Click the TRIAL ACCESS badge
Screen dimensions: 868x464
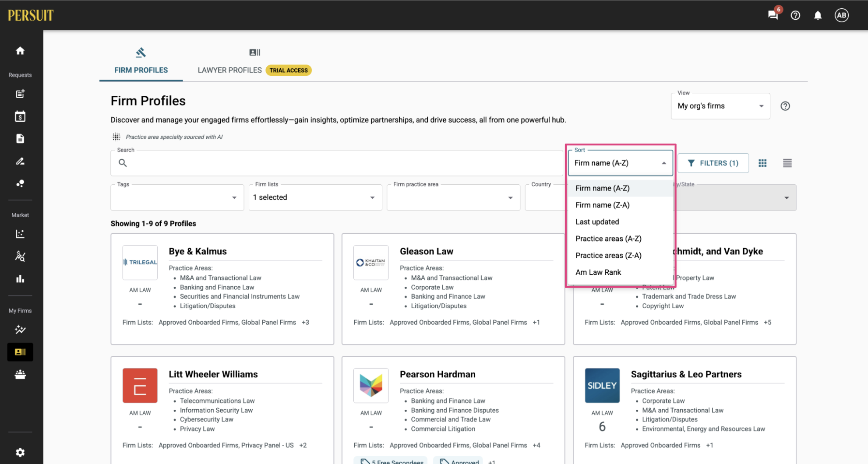tap(289, 70)
